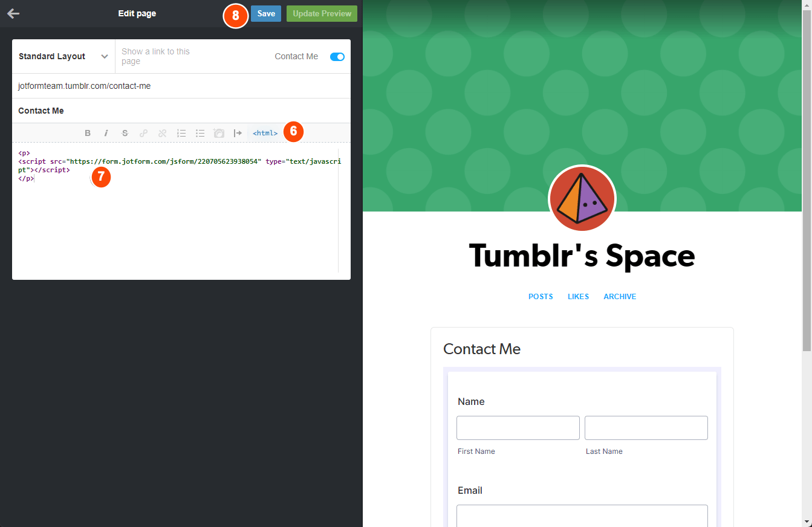Screen dimensions: 812x527
Task: Focus the Last Name input in preview
Action: coord(646,428)
